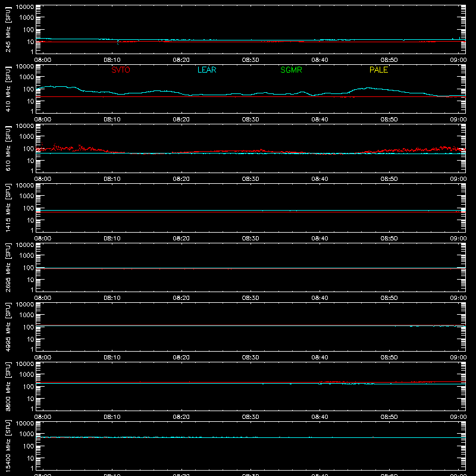Viewport: 476px width, 476px height.
Task: Click '08:00' below the 610 MHz panel
Action: pyautogui.click(x=43, y=179)
